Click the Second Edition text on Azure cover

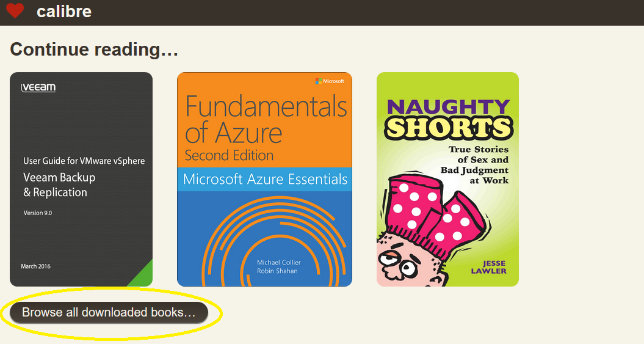click(x=229, y=155)
